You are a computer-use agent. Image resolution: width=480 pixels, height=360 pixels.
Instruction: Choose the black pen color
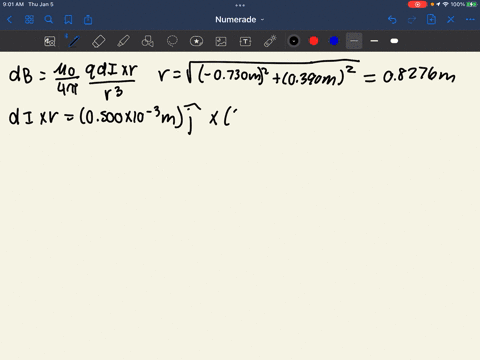click(294, 41)
